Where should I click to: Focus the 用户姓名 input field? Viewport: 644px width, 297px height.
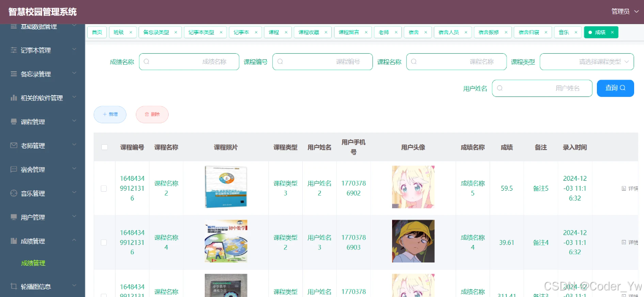click(542, 88)
